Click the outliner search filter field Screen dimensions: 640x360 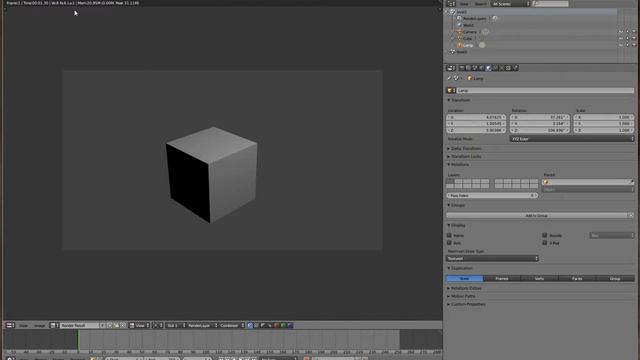[x=550, y=4]
